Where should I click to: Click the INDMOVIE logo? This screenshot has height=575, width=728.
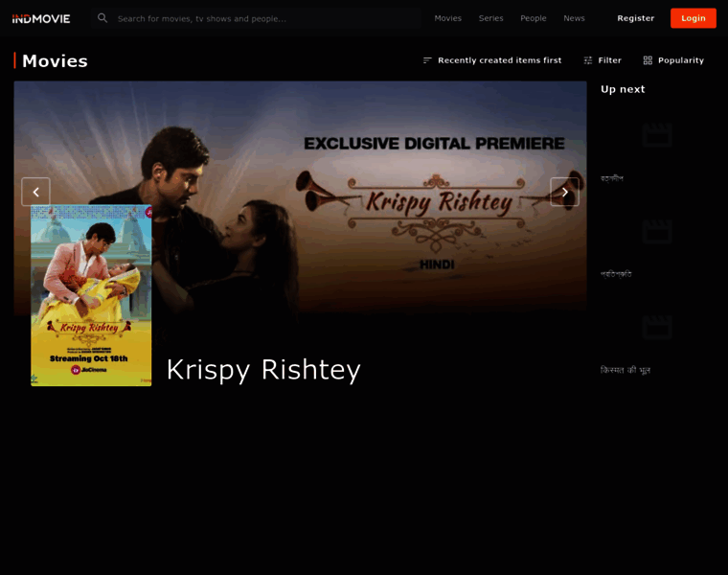click(41, 18)
